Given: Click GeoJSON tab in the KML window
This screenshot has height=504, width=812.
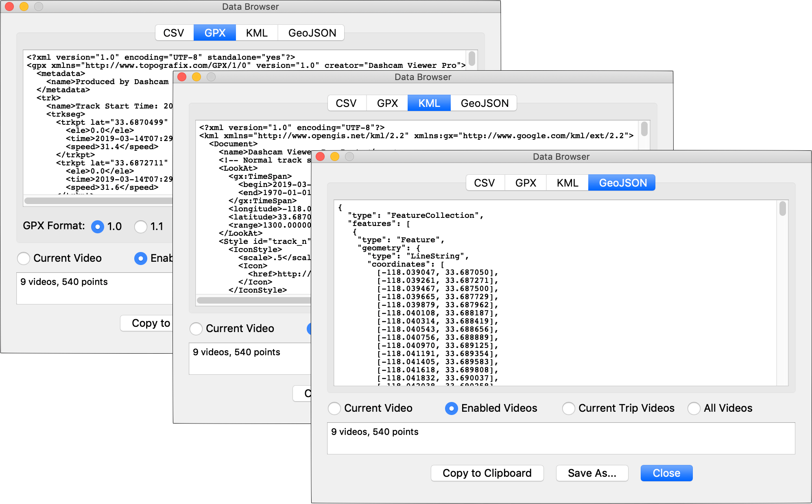Looking at the screenshot, I should pyautogui.click(x=484, y=103).
